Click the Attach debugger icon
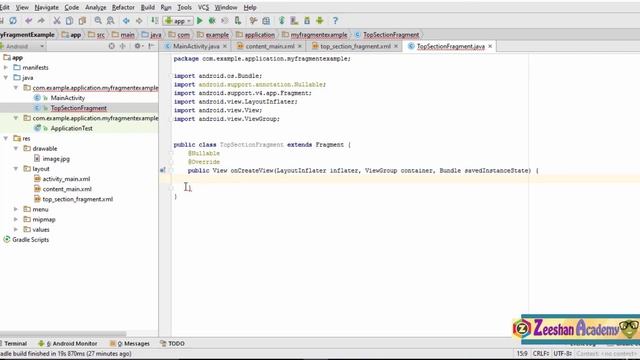 point(238,20)
